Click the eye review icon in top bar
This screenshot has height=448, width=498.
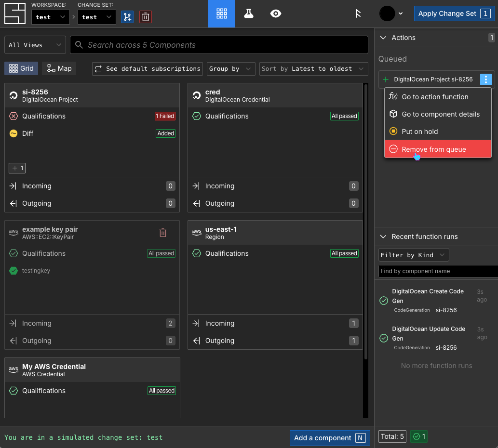(x=276, y=14)
